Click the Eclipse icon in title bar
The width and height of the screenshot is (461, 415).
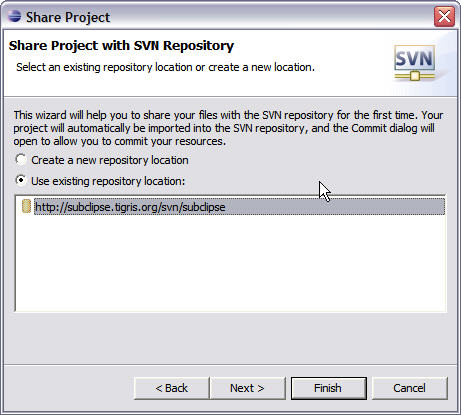click(x=14, y=16)
